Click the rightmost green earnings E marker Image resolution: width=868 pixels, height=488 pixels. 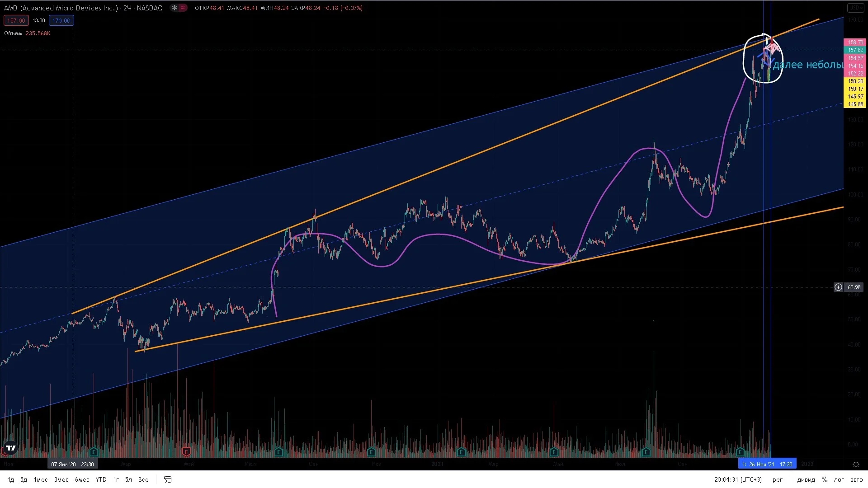pos(740,451)
